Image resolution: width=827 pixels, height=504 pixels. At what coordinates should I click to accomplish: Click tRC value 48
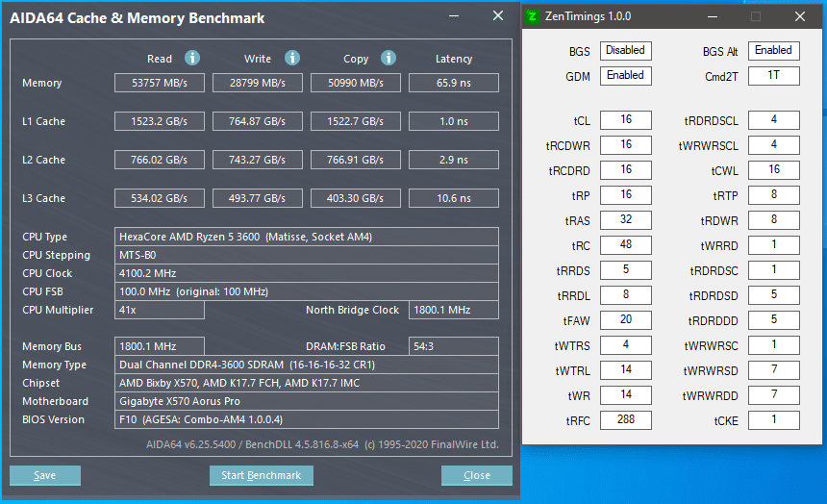point(625,245)
